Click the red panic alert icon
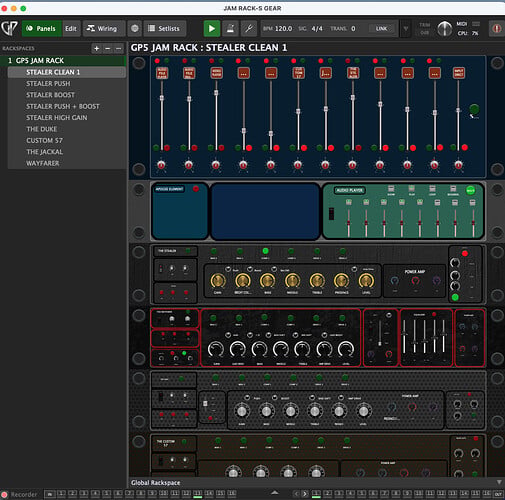Viewport: 505px width, 500px height. 496,29
